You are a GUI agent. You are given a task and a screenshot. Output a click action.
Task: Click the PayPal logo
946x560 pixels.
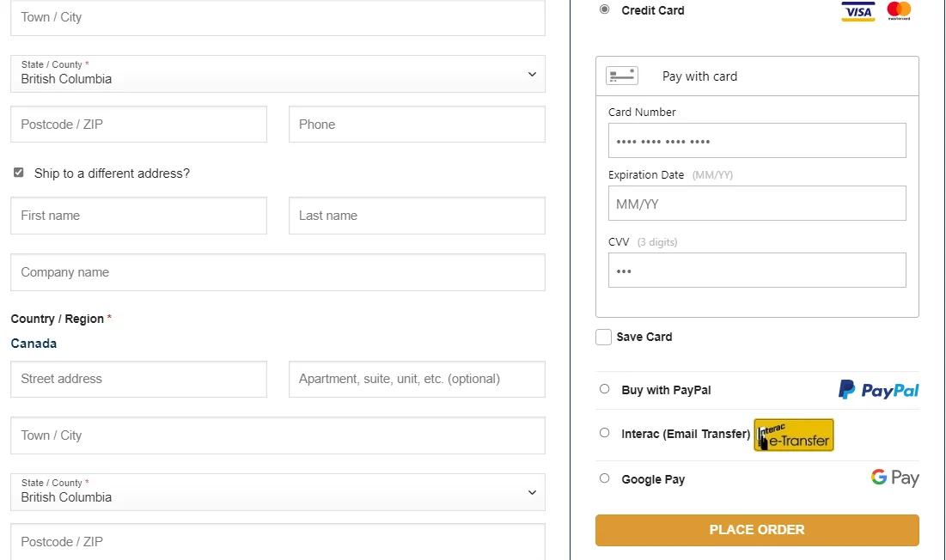878,390
